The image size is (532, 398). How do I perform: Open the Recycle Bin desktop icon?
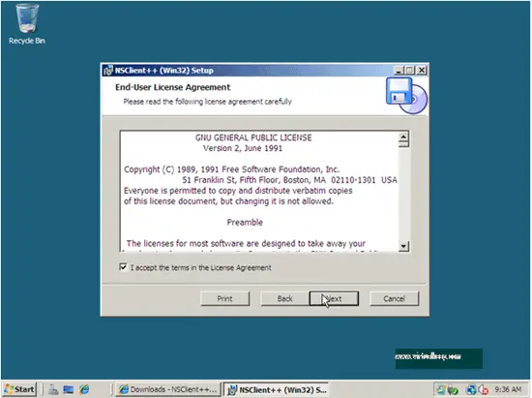coord(27,24)
